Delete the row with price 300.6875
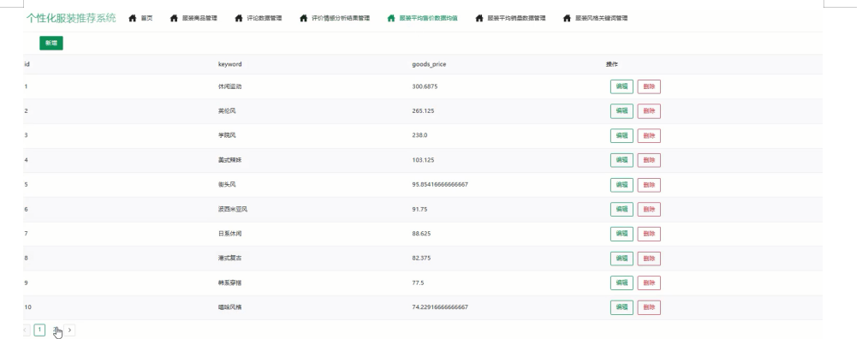Image resolution: width=868 pixels, height=339 pixels. click(x=649, y=87)
